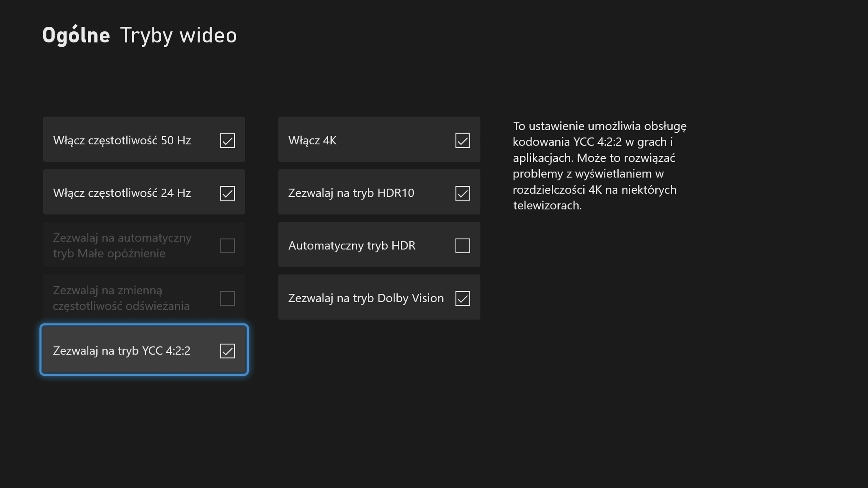The width and height of the screenshot is (868, 488).
Task: Disable the "Włącz częstotliwość 50 Hz" checkbox
Action: tap(227, 141)
